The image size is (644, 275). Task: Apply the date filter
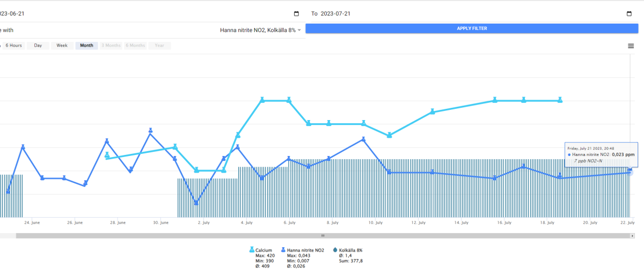[472, 28]
